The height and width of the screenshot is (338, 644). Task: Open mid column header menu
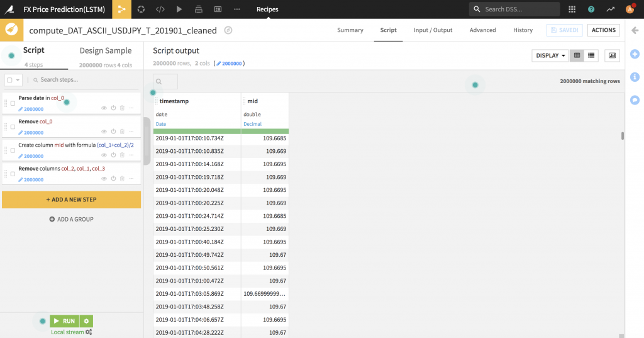[x=253, y=101]
